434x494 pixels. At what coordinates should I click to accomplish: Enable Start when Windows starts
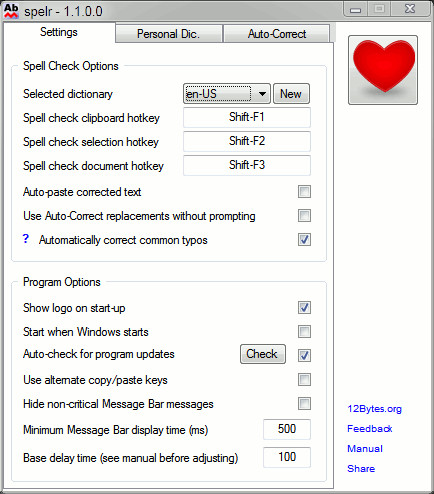pos(304,332)
